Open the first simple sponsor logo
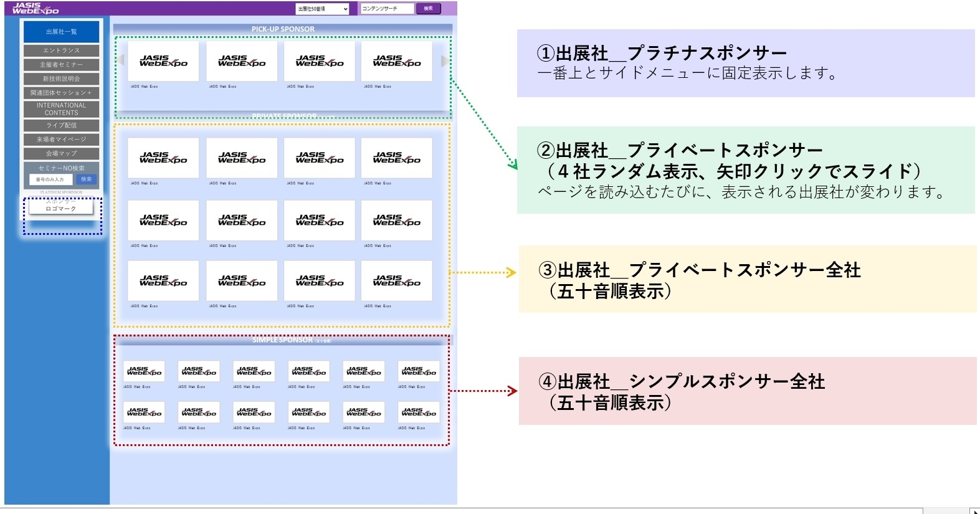This screenshot has width=980, height=514. coord(144,372)
